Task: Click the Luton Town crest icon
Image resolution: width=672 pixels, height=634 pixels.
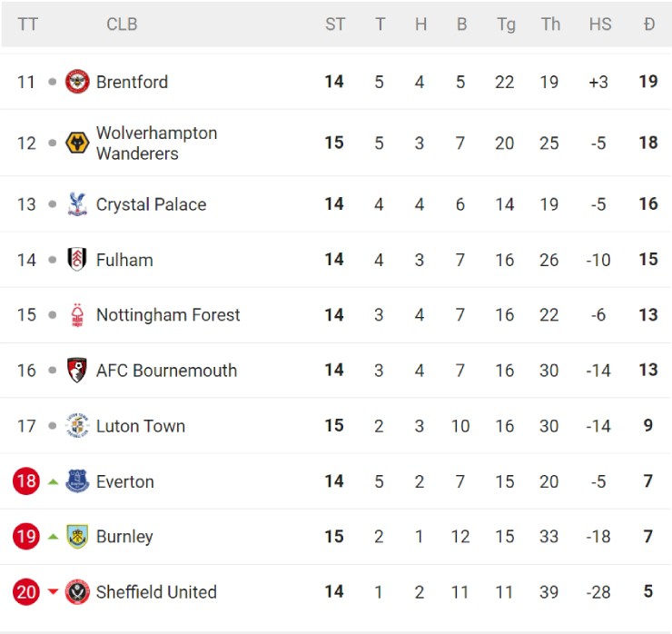Action: coord(77,426)
